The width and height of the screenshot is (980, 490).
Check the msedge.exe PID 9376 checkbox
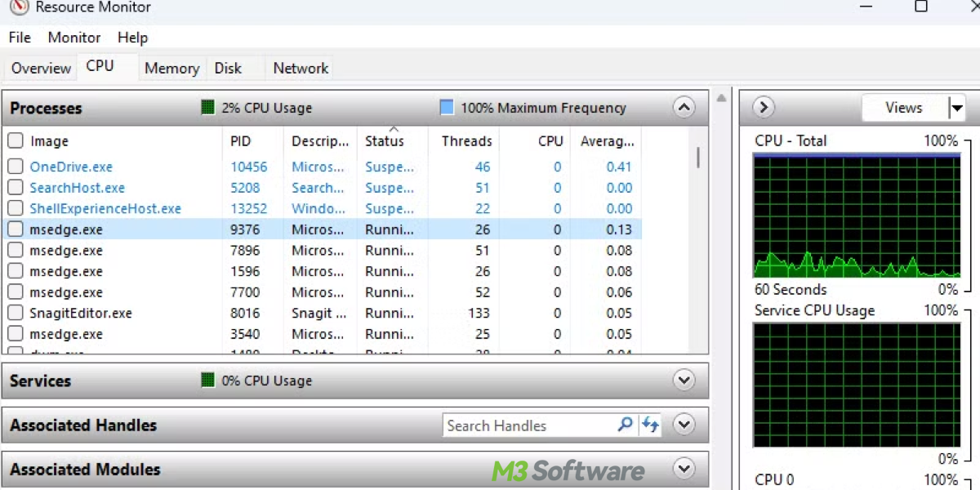point(15,229)
